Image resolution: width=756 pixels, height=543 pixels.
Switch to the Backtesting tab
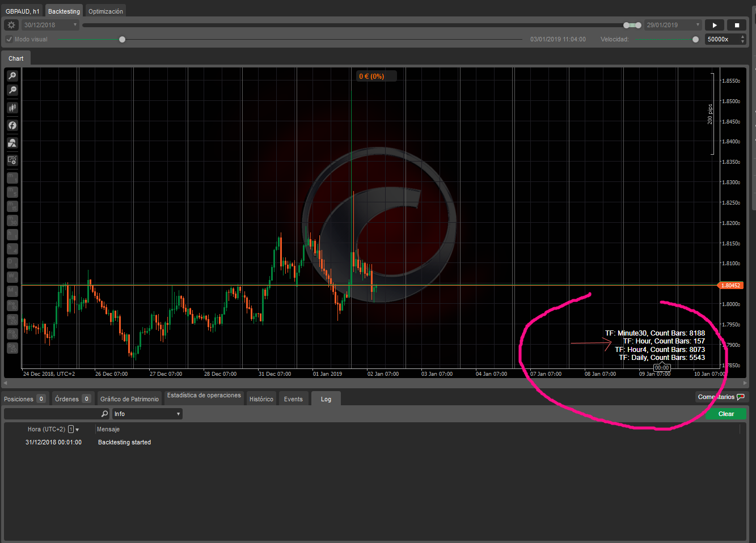click(x=64, y=11)
